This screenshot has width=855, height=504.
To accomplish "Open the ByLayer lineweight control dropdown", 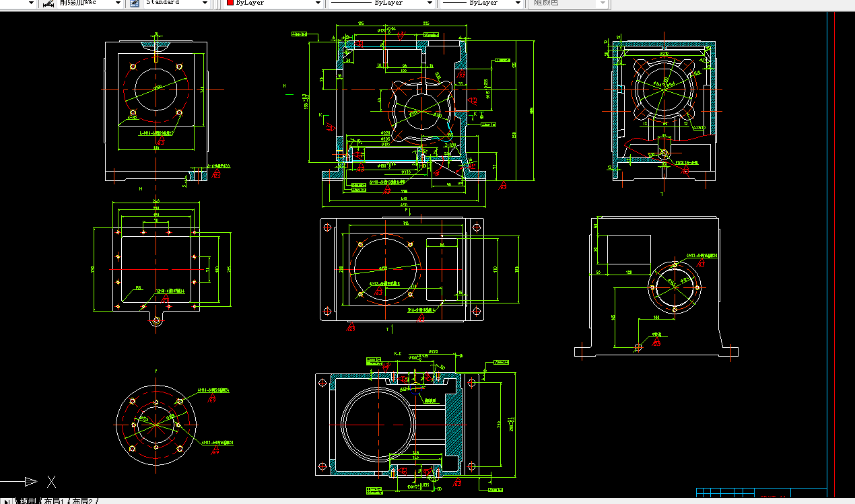I will point(481,3).
